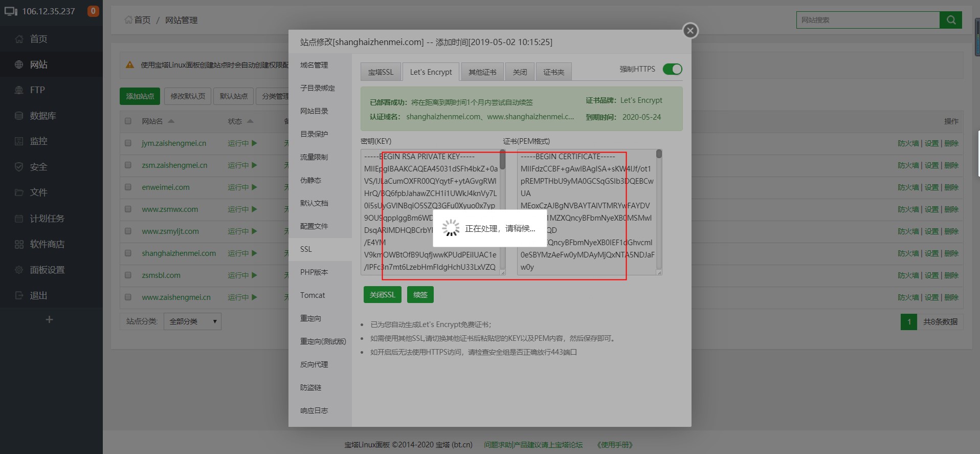Screen dimensions: 980x454
Task: Click the grid icon for 软件商店
Action: 19,244
